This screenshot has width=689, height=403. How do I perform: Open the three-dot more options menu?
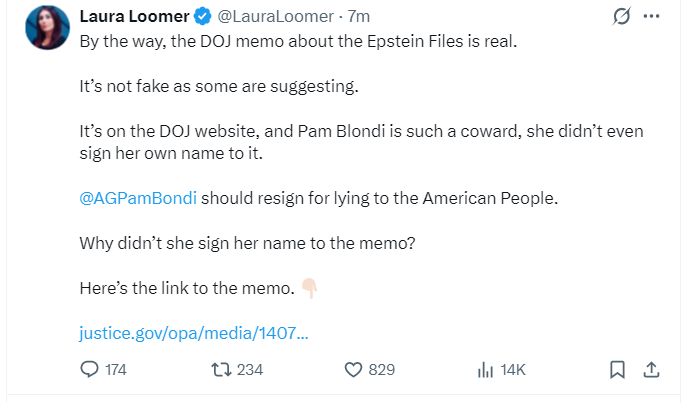pos(651,16)
